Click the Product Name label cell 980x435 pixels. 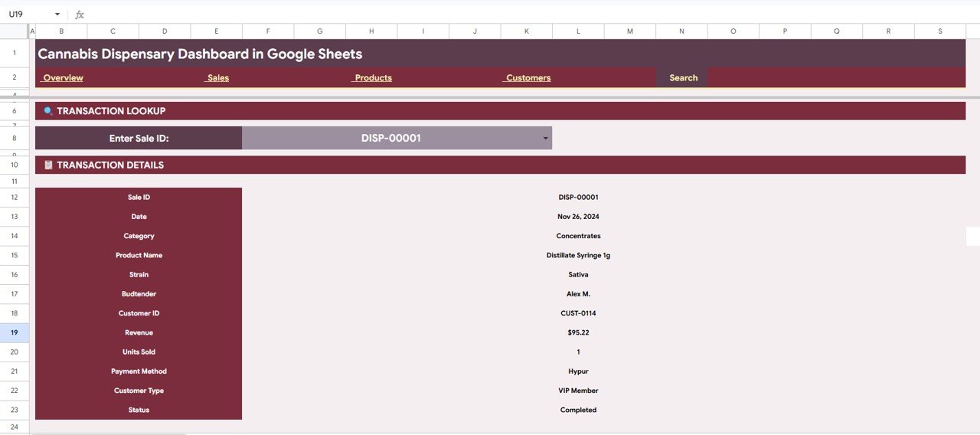[x=139, y=255]
